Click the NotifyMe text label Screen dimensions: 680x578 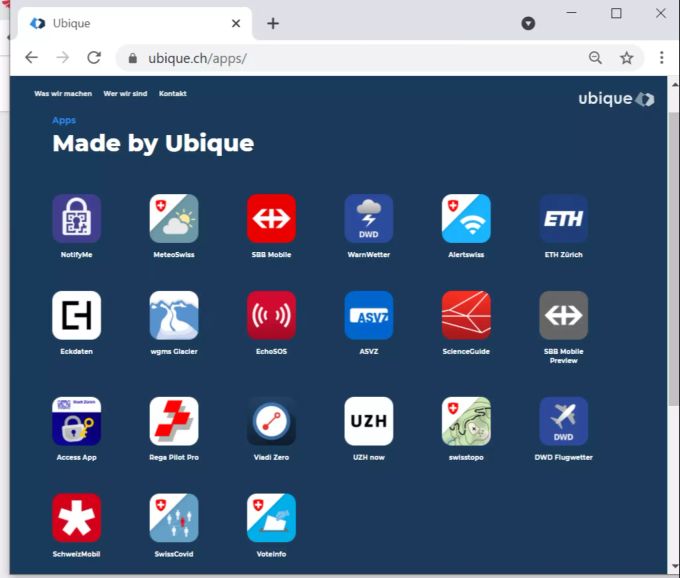pos(76,255)
